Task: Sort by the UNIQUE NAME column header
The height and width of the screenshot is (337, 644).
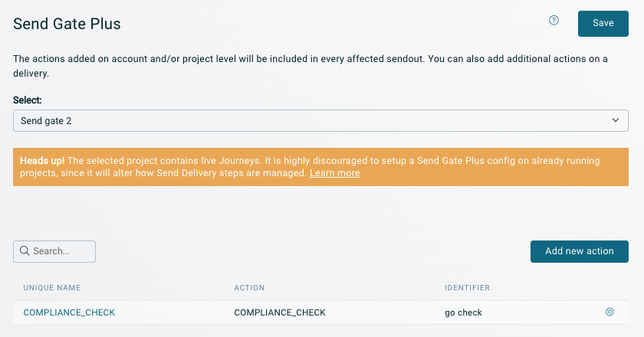Action: click(52, 288)
